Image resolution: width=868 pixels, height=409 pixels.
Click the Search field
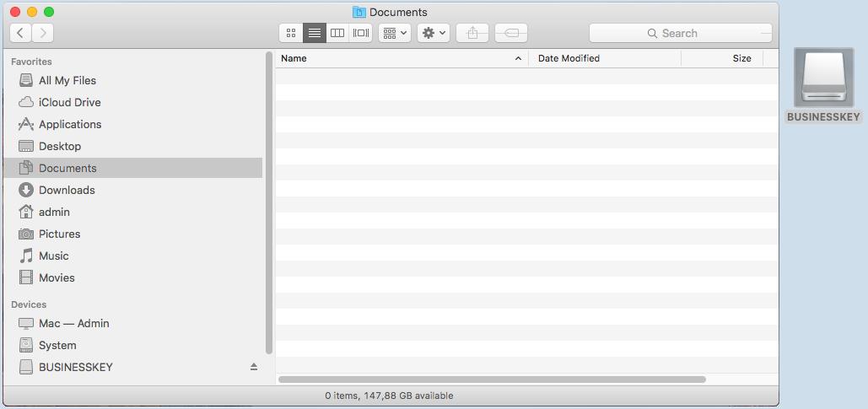(x=680, y=33)
